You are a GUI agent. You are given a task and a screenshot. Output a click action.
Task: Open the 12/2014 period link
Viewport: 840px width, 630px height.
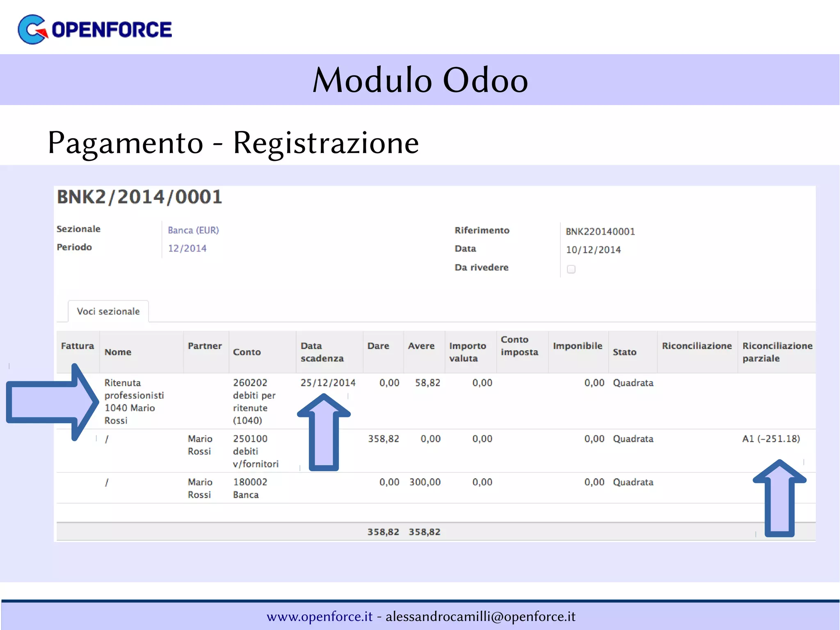187,248
